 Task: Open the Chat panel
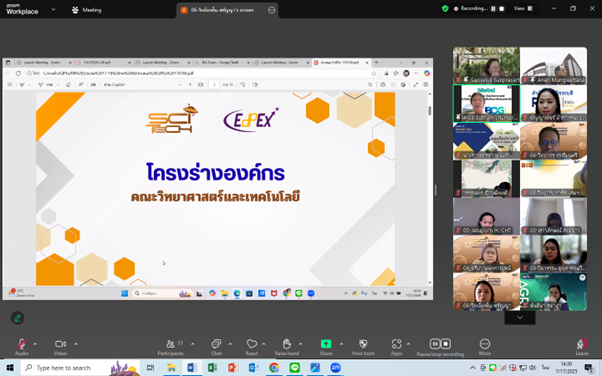tap(216, 347)
